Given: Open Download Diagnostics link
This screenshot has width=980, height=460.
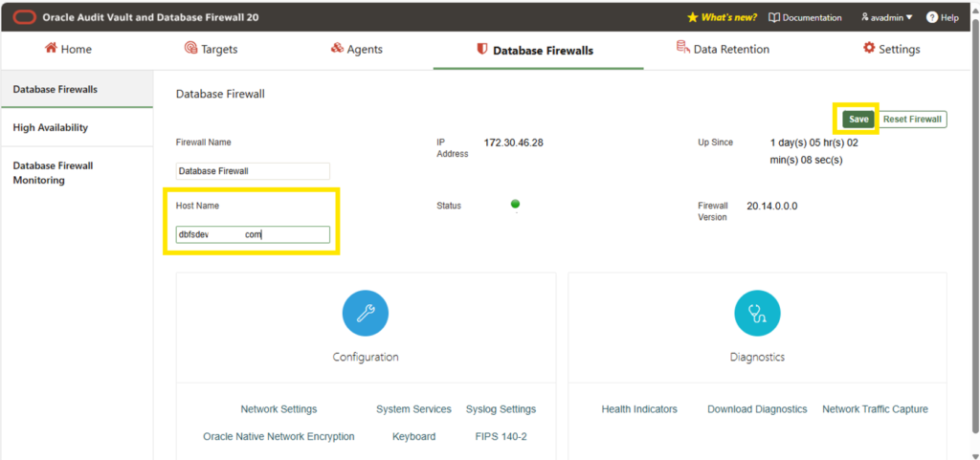Looking at the screenshot, I should coord(757,409).
